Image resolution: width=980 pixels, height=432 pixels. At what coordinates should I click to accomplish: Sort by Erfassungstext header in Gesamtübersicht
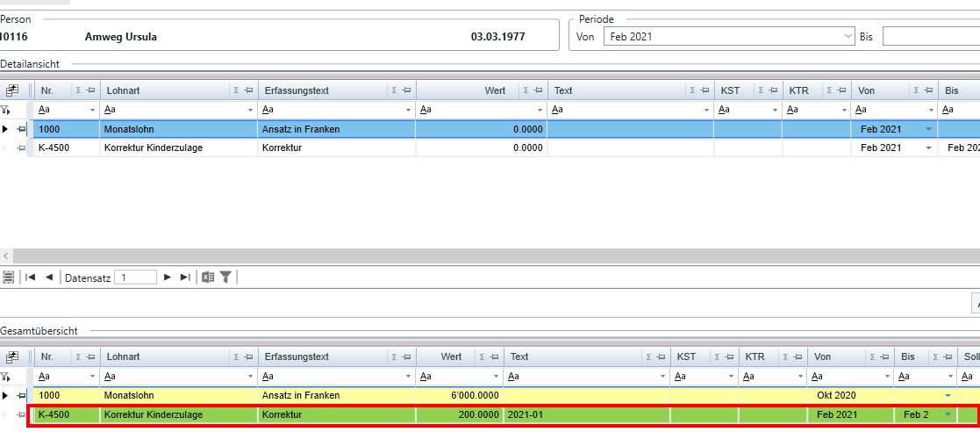(296, 357)
